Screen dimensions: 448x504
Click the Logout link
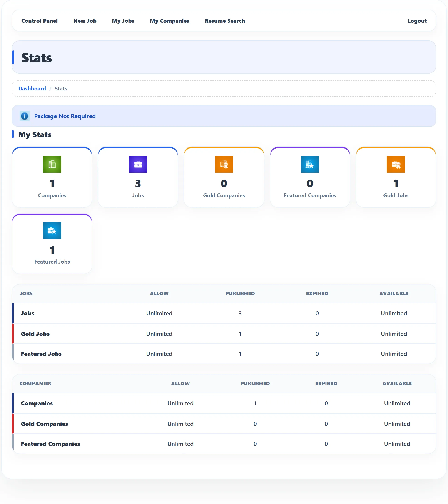pos(417,21)
